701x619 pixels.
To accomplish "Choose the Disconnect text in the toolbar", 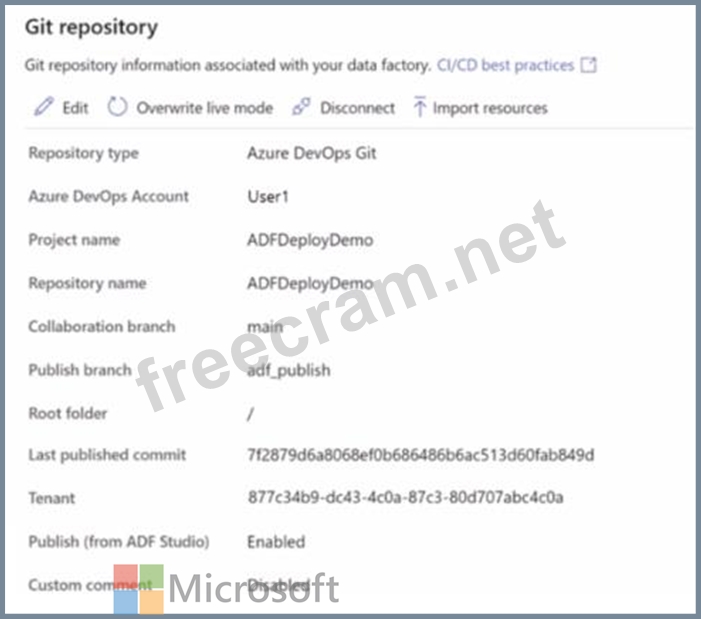I will [x=357, y=108].
